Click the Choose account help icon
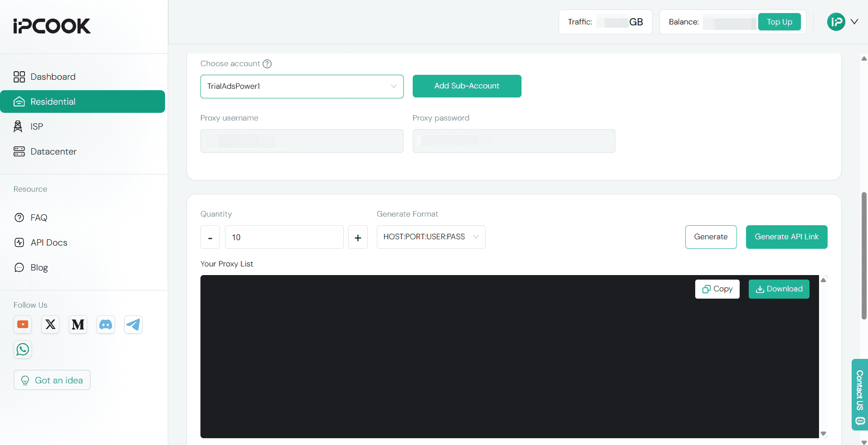 (267, 64)
